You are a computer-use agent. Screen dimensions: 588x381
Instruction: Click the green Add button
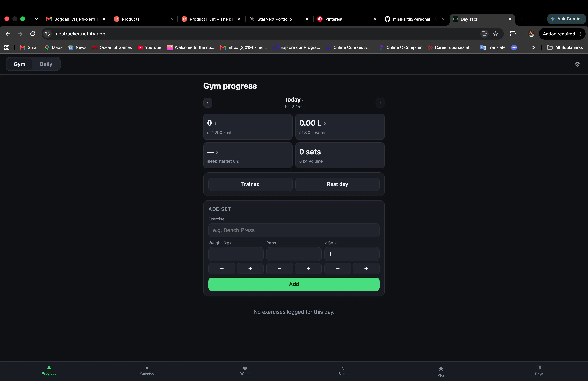(x=294, y=284)
